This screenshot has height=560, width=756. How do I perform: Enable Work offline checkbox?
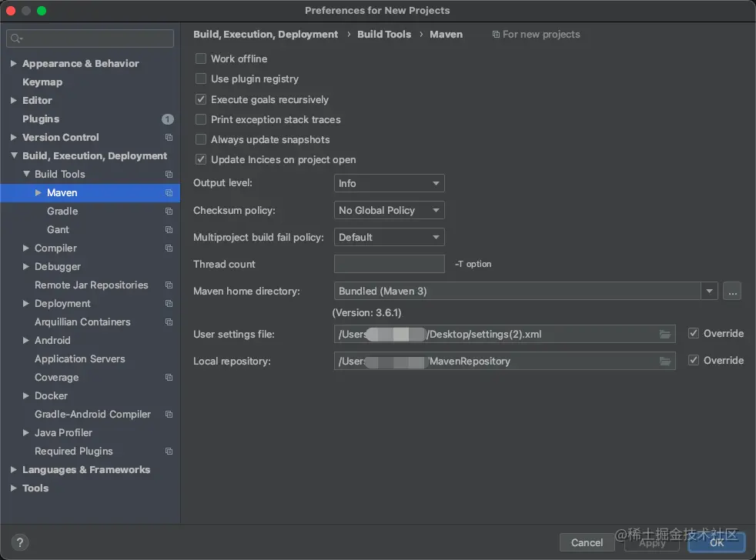coord(201,58)
